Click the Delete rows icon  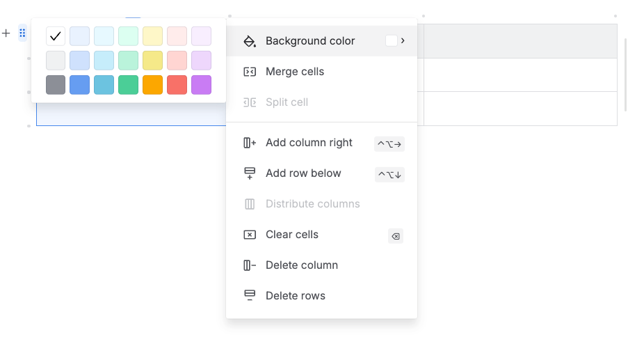click(250, 295)
